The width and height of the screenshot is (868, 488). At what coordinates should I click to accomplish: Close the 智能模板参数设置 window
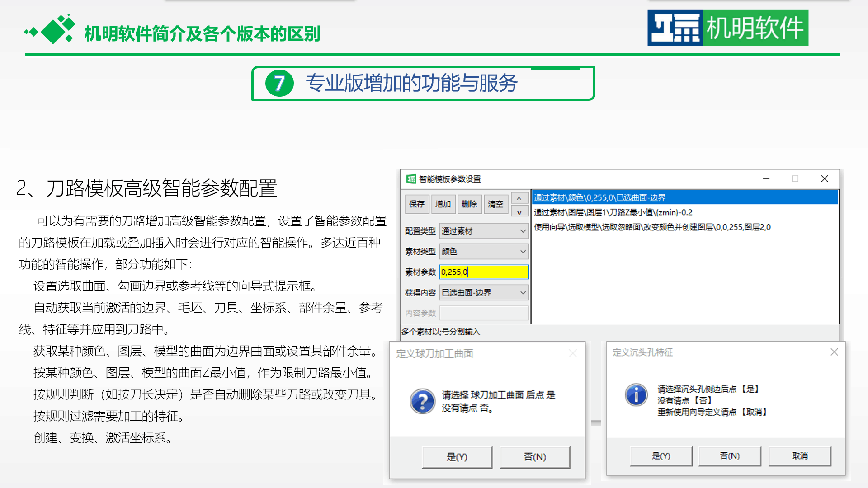coord(825,179)
